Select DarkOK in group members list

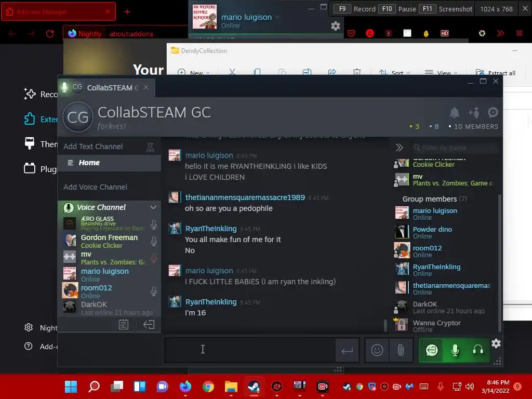[x=445, y=307]
